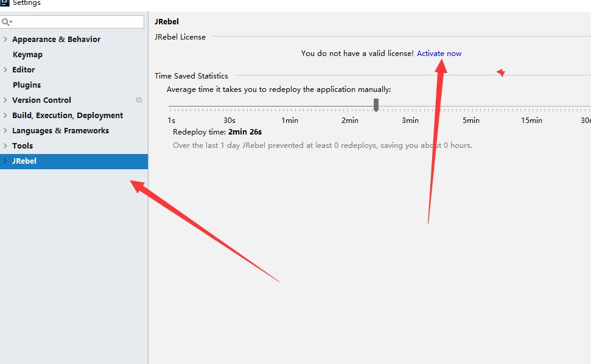Click 'You do not have a valid license!' text
The width and height of the screenshot is (591, 364).
[357, 54]
